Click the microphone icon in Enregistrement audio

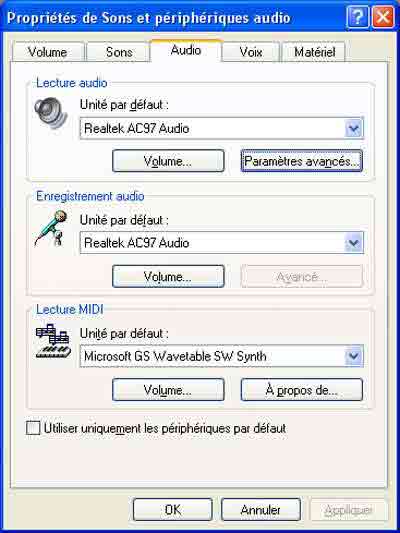(x=51, y=228)
